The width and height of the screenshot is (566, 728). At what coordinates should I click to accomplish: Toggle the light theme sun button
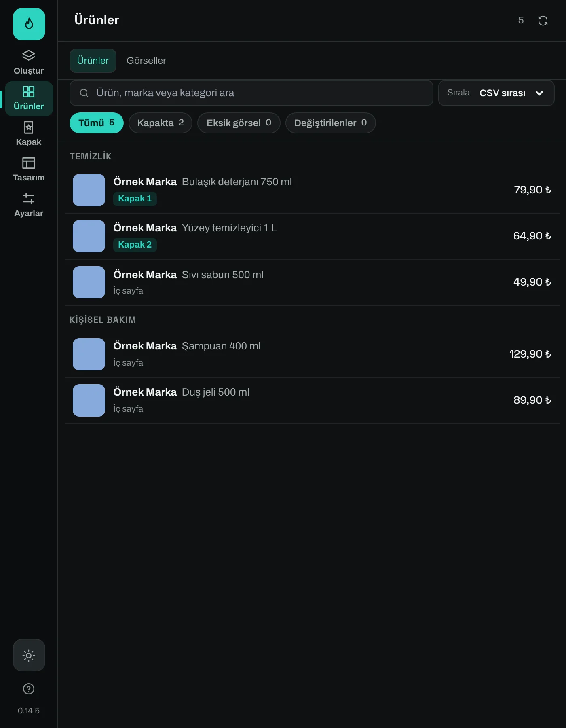[29, 655]
